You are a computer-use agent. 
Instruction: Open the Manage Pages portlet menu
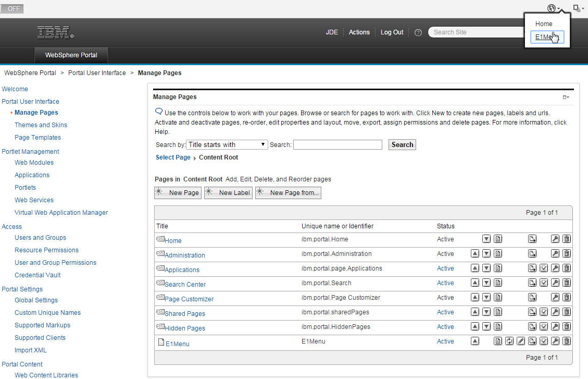tap(566, 97)
